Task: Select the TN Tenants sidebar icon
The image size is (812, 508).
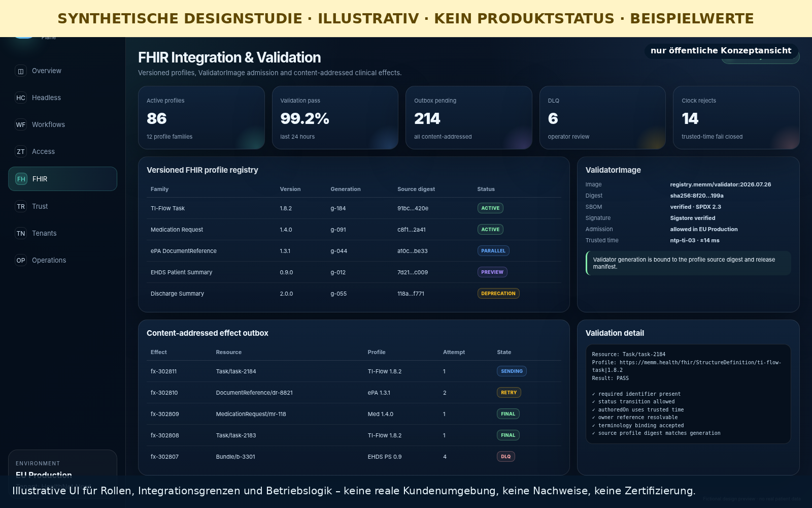Action: tap(21, 234)
